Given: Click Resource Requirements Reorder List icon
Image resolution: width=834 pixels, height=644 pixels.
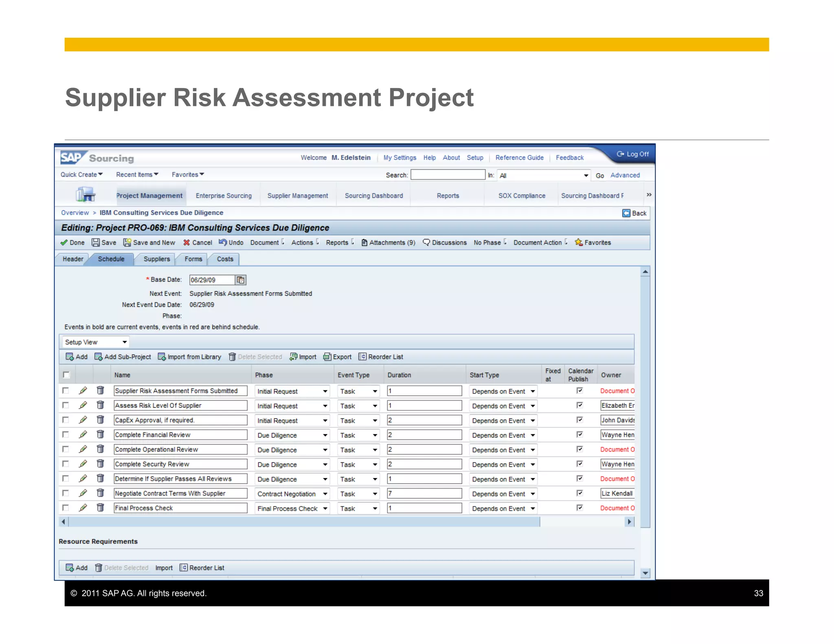Looking at the screenshot, I should 184,568.
